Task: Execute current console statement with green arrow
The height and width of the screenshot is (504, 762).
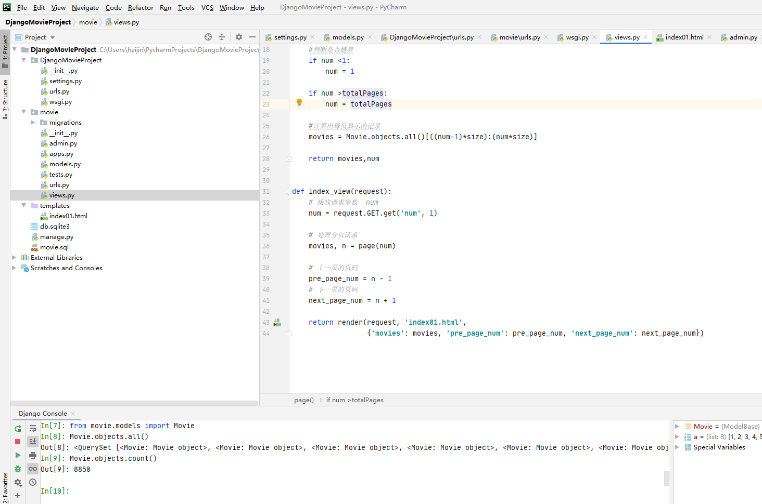Action: tap(18, 455)
